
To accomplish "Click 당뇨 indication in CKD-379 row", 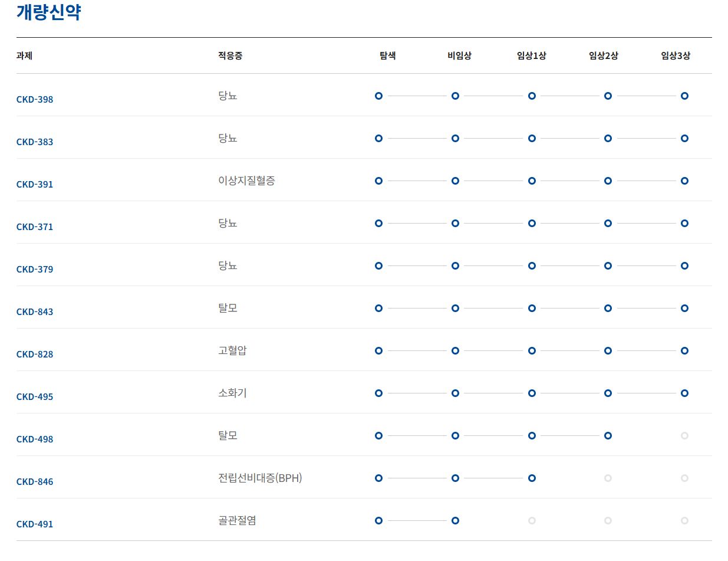I will (228, 265).
